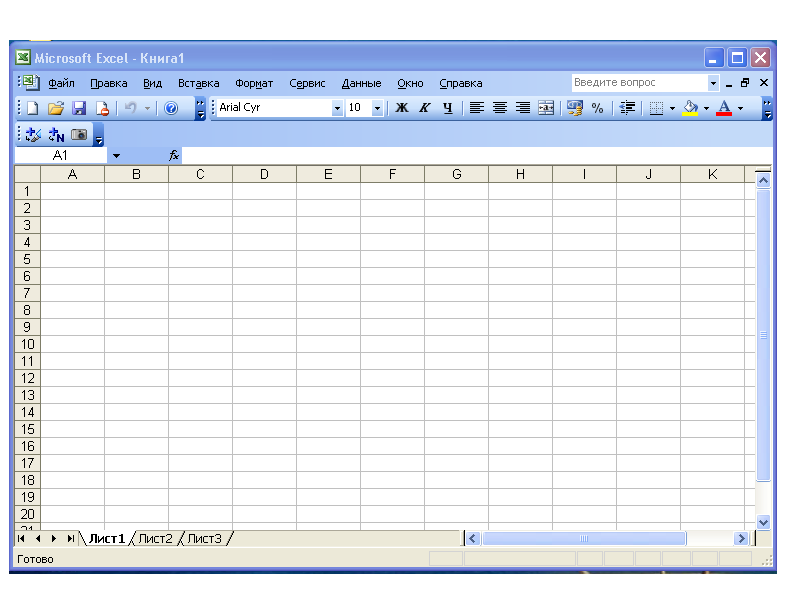Expand the Undo history dropdown arrow

tap(147, 108)
